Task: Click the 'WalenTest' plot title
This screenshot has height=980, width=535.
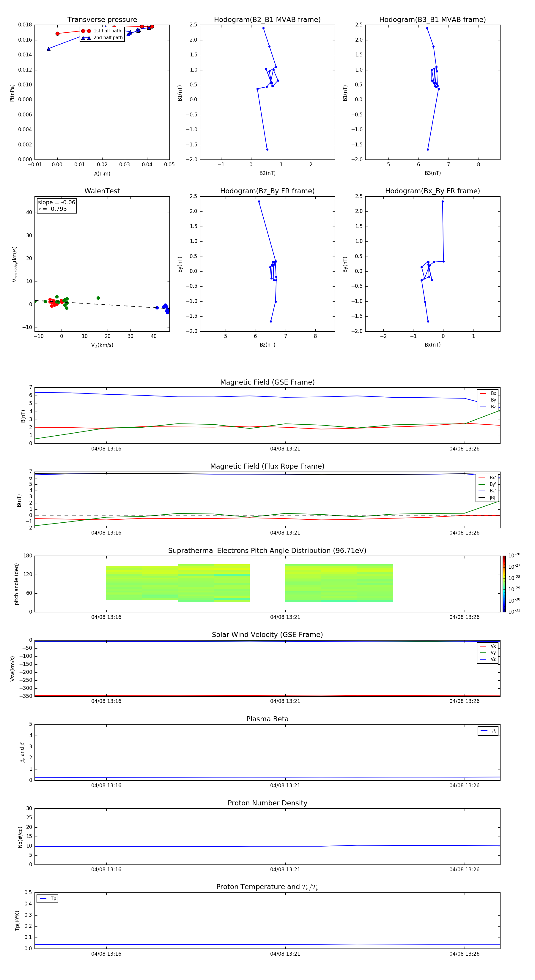Action: click(x=102, y=191)
